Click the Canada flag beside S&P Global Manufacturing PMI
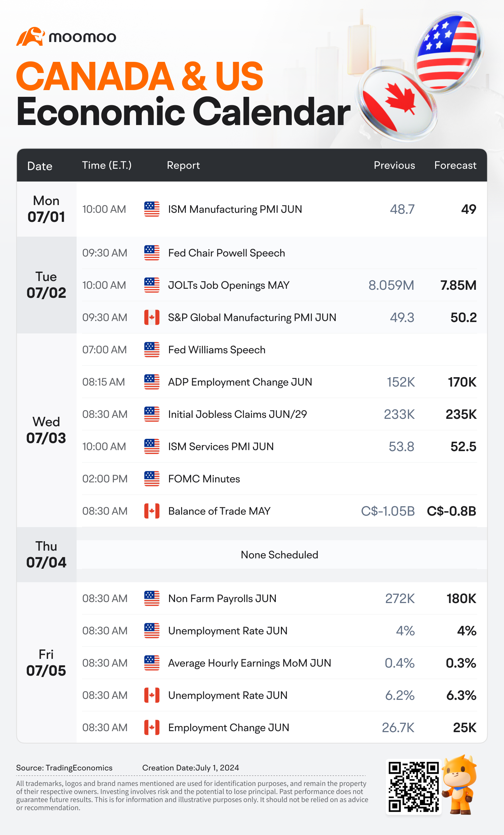This screenshot has height=835, width=504. point(152,318)
